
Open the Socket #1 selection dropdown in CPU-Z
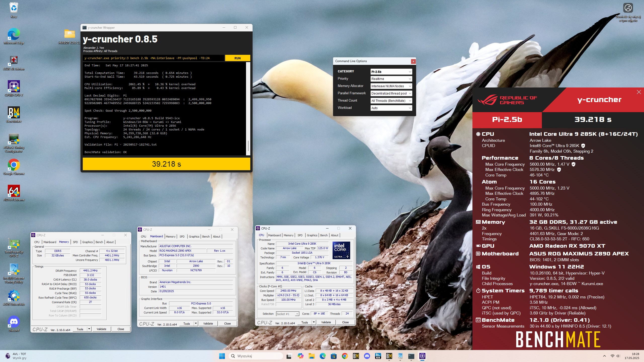click(288, 314)
